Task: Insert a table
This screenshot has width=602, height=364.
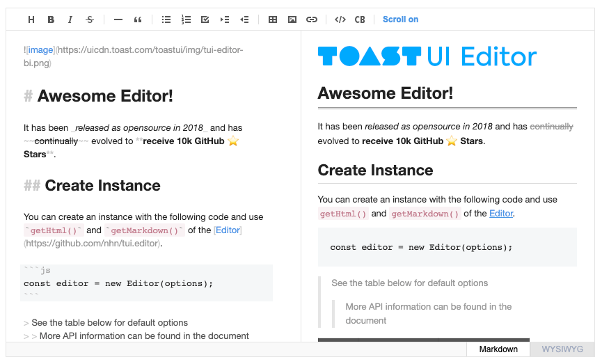Action: click(273, 19)
